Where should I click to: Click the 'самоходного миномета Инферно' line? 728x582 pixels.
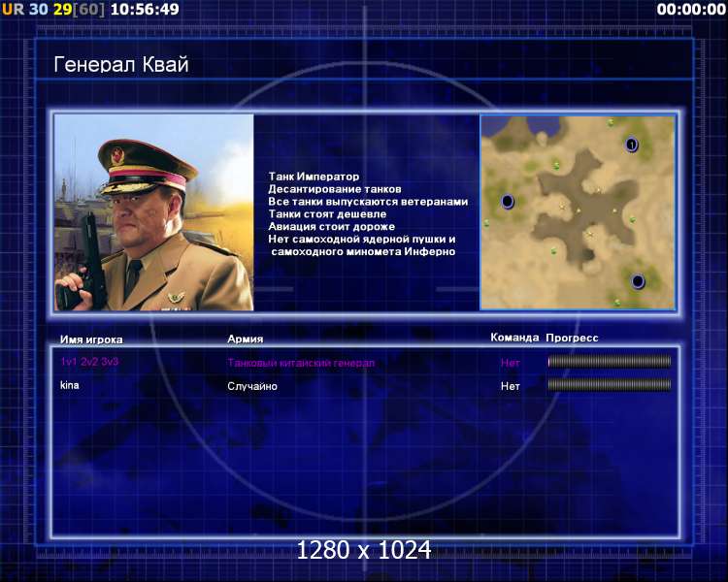click(364, 251)
